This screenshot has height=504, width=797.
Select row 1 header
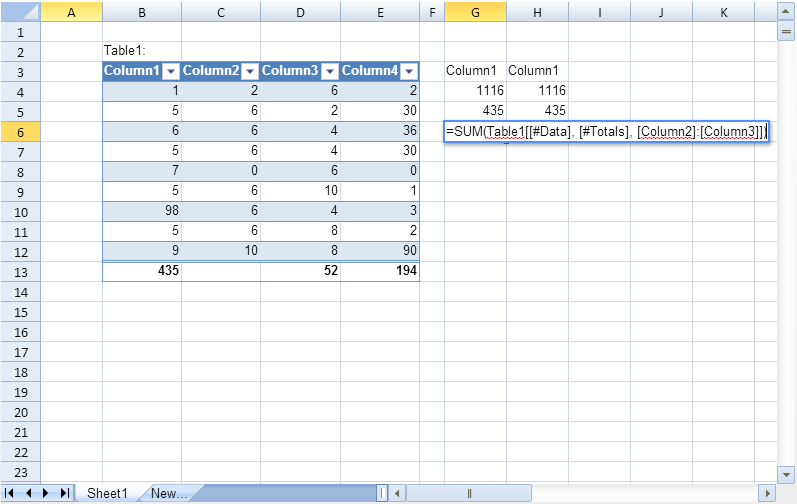coord(20,32)
